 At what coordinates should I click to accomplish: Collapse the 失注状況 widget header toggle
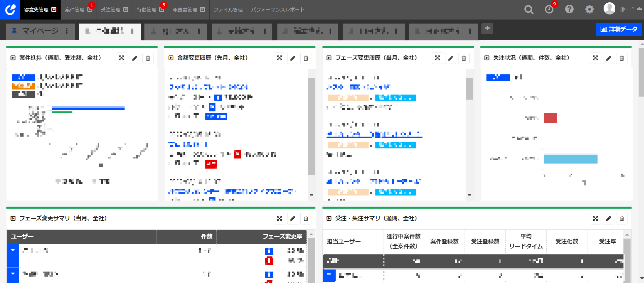pos(487,58)
